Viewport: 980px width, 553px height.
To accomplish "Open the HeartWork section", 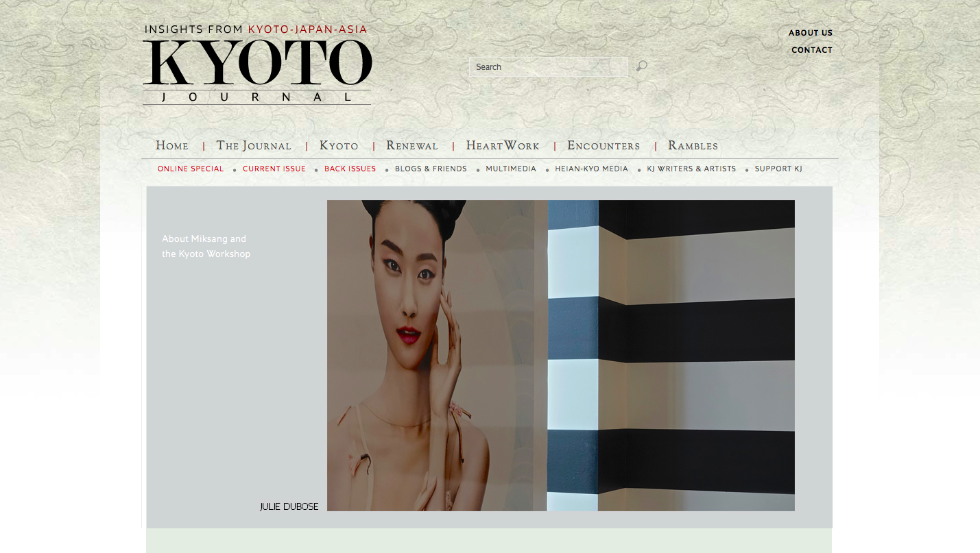I will point(503,145).
